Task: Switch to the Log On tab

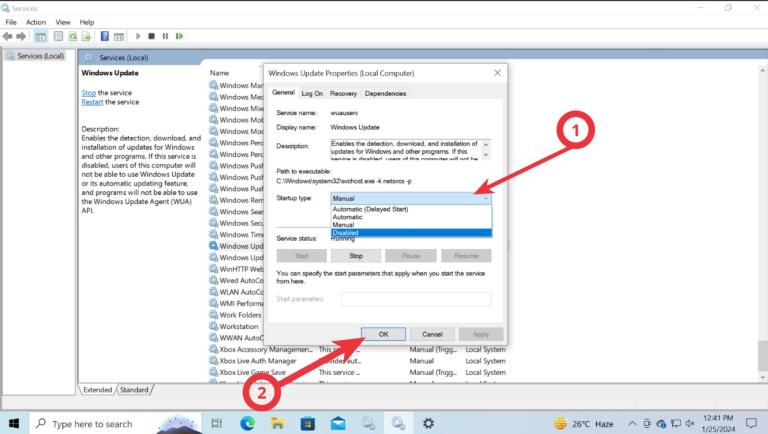Action: coord(312,94)
